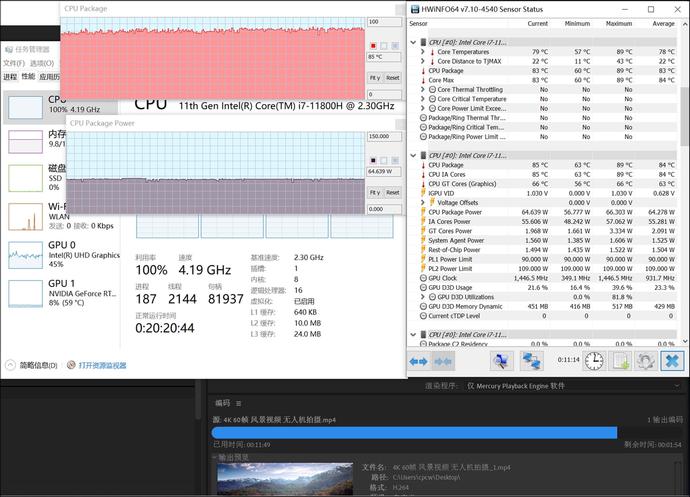Open HWiNFO sensor search magnifier icon

click(501, 361)
